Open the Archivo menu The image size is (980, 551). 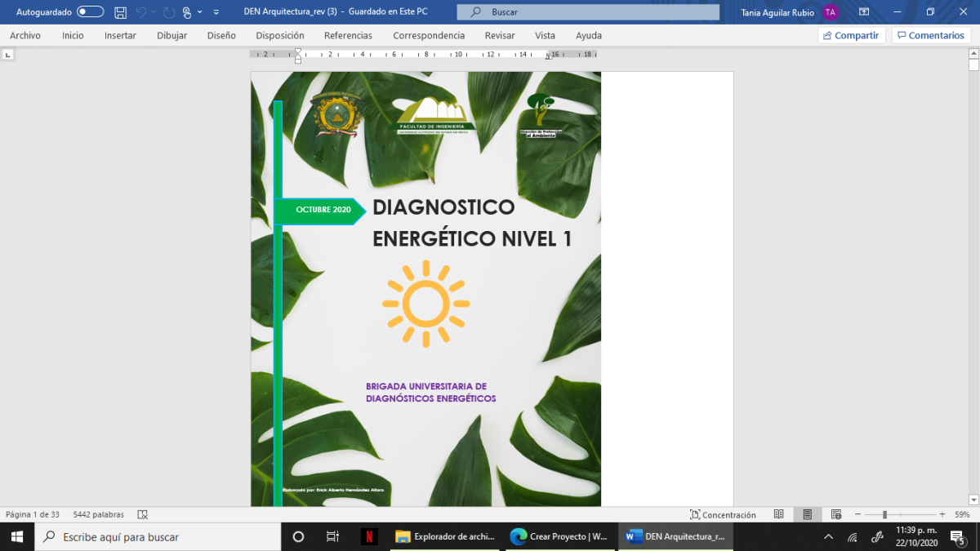[x=27, y=35]
